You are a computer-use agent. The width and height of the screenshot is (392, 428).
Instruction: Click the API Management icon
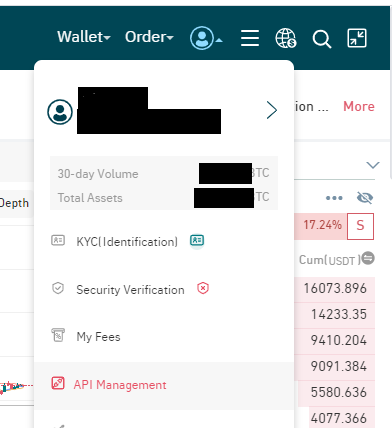[58, 383]
